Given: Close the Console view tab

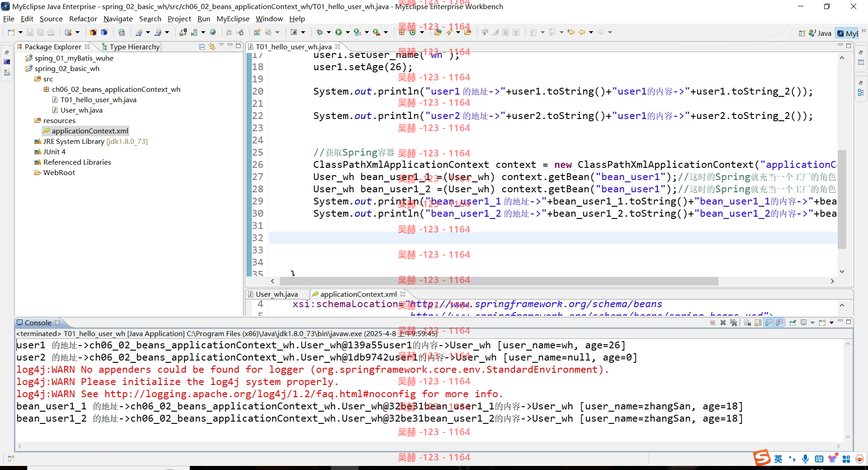Looking at the screenshot, I should coord(57,323).
